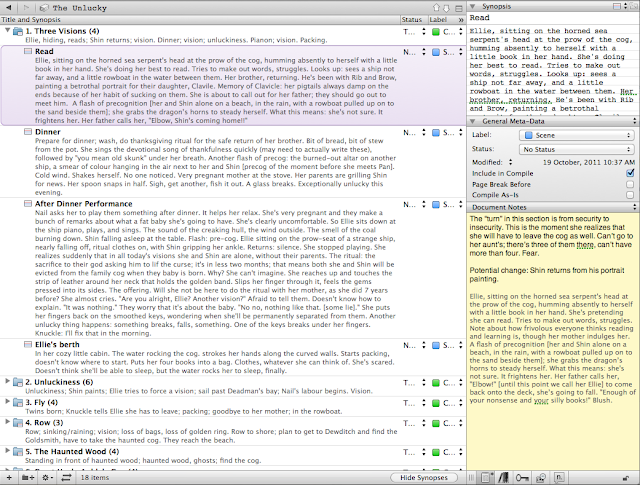Click Status column header
The image size is (640, 485).
[413, 20]
